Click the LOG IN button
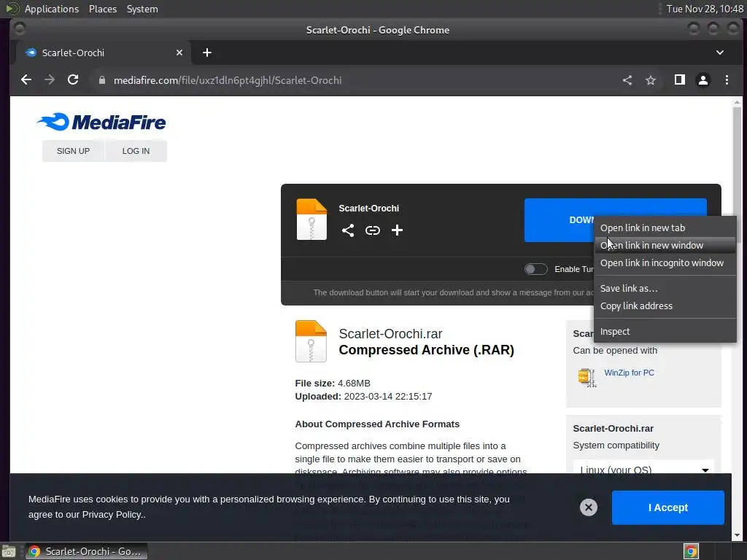 pyautogui.click(x=136, y=151)
